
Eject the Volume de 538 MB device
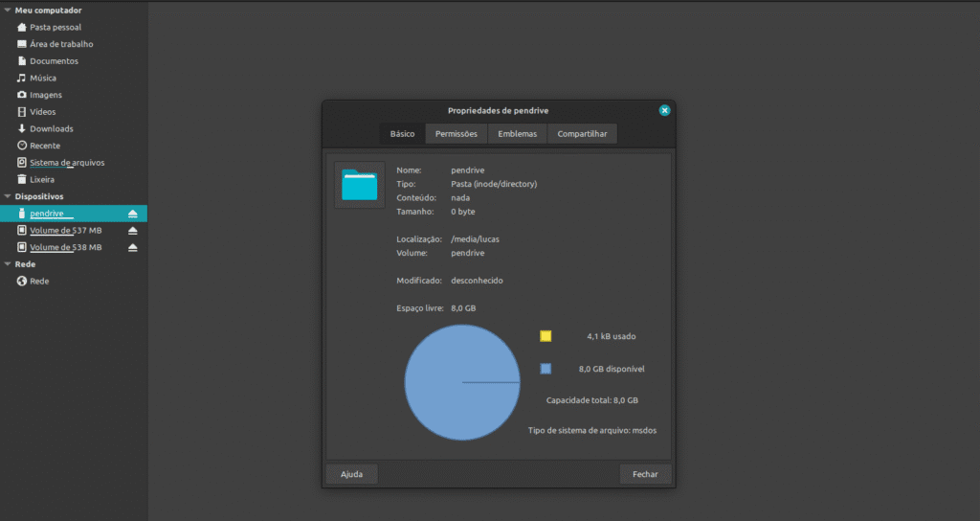point(133,248)
